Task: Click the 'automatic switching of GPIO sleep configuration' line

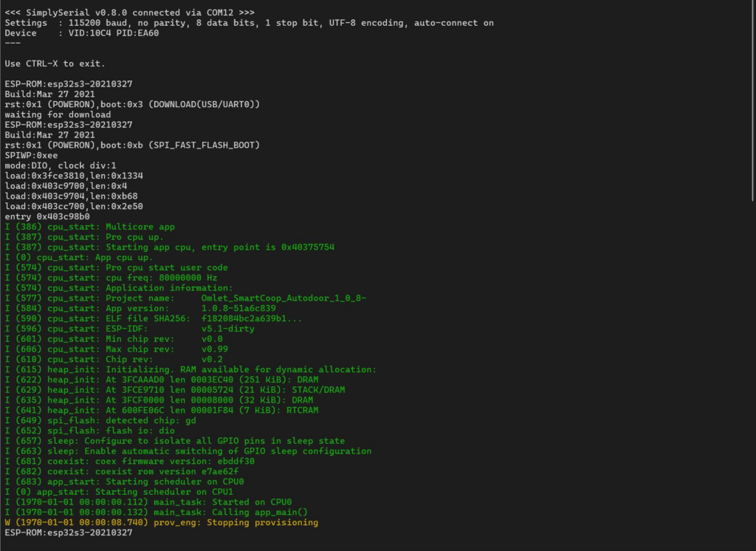Action: coord(188,451)
